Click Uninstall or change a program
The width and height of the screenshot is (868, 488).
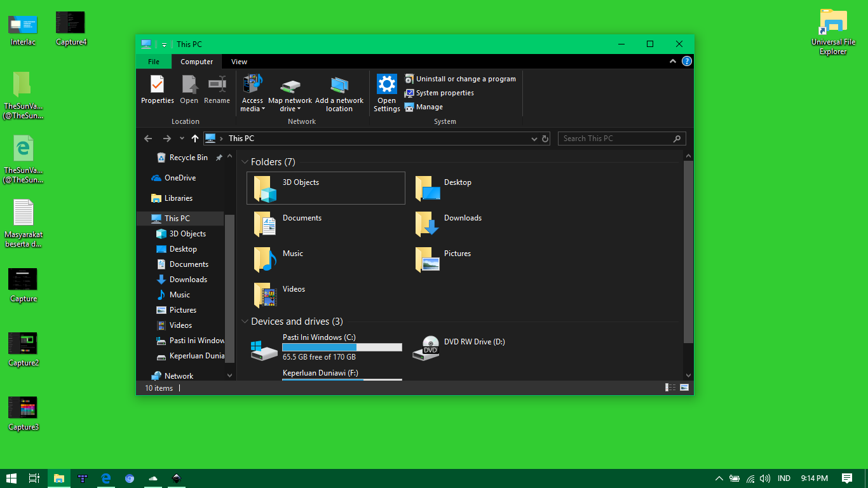(465, 79)
